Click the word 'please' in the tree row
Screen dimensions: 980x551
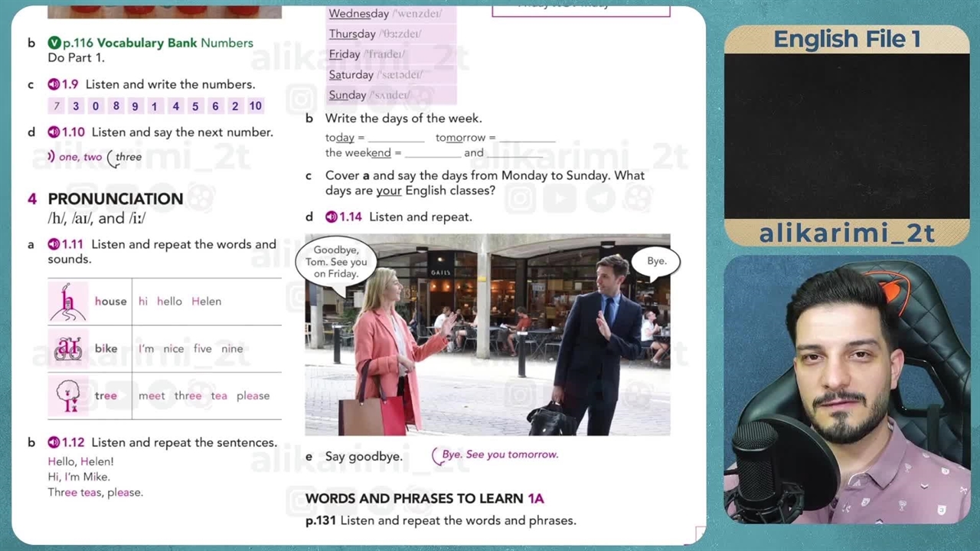[253, 396]
